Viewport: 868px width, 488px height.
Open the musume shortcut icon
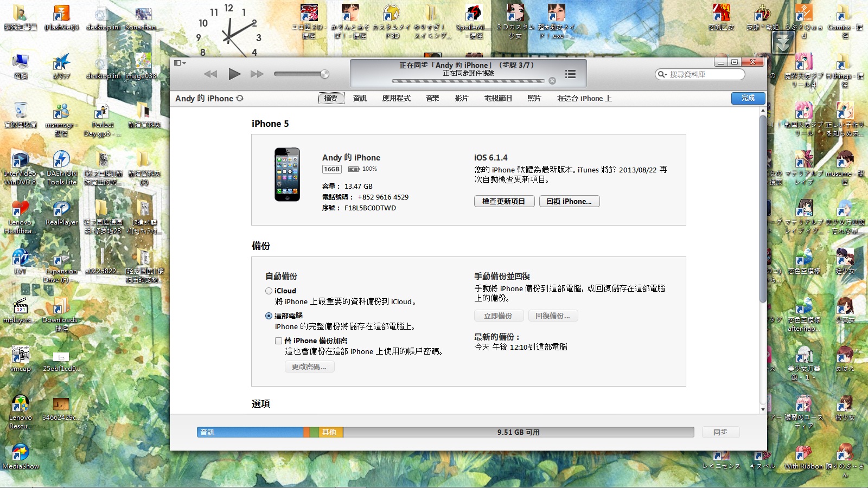pyautogui.click(x=845, y=168)
